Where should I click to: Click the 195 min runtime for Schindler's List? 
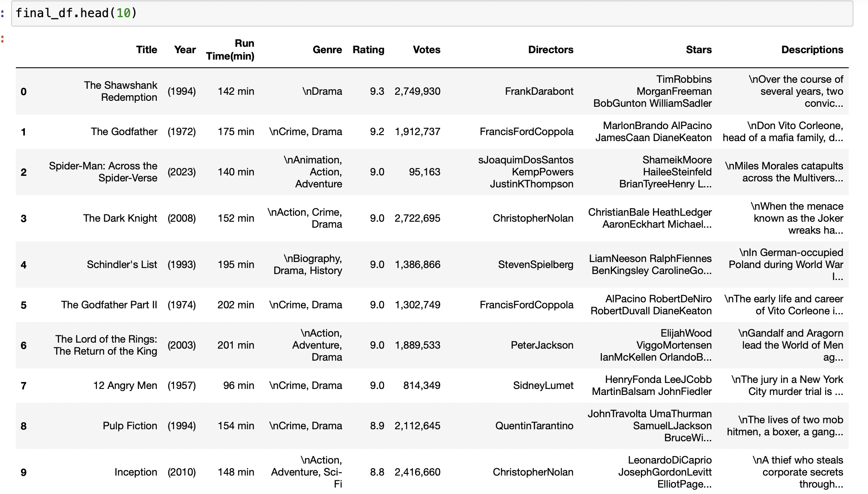(236, 265)
